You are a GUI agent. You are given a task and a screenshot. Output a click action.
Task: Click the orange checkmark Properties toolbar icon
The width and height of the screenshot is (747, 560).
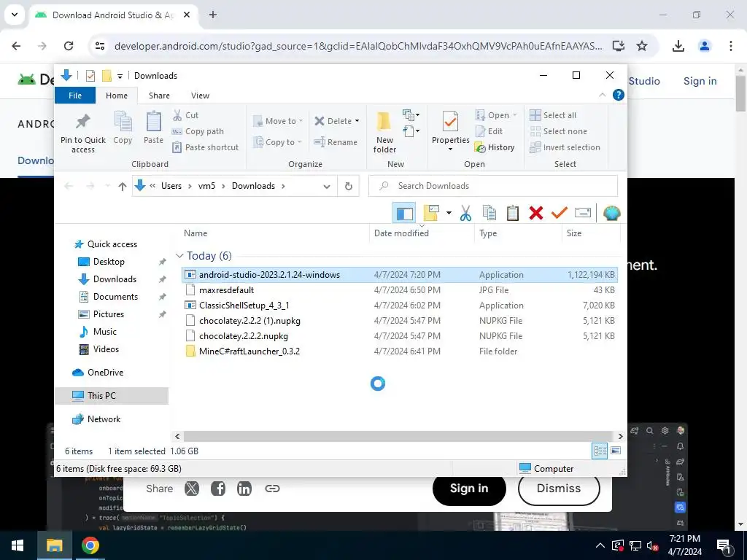[560, 214]
